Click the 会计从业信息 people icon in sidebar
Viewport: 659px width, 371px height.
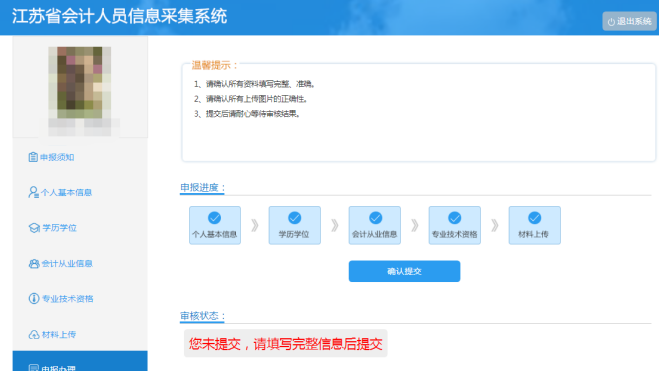click(x=34, y=263)
